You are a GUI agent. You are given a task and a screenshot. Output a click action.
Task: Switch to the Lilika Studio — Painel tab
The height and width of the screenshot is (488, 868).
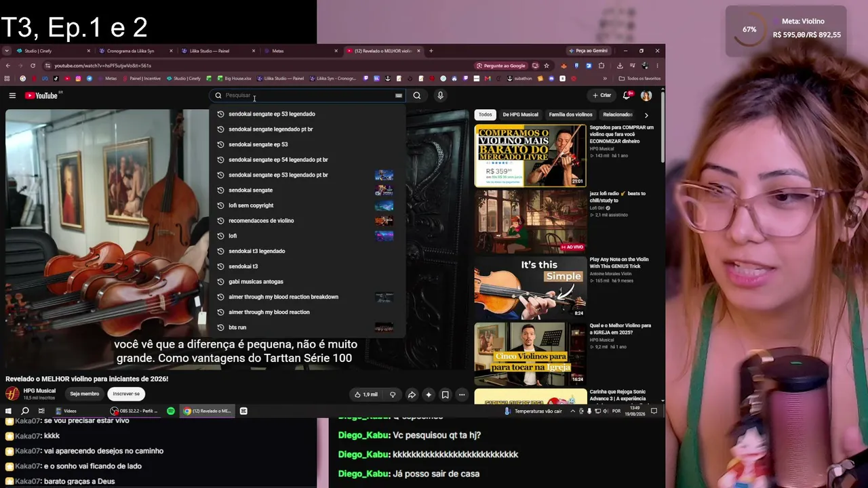[x=218, y=51]
